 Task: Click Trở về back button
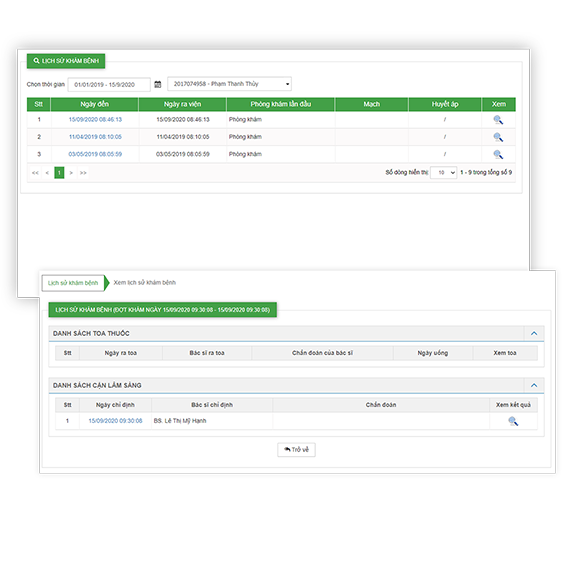[296, 450]
